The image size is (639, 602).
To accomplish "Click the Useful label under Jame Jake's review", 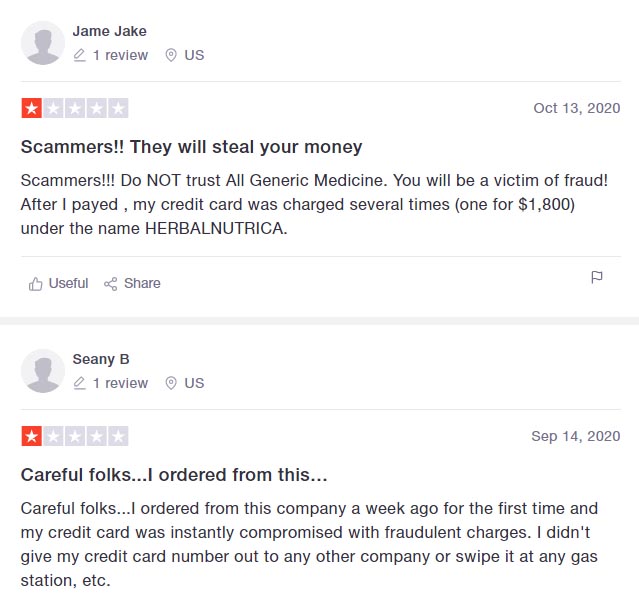I will point(68,283).
